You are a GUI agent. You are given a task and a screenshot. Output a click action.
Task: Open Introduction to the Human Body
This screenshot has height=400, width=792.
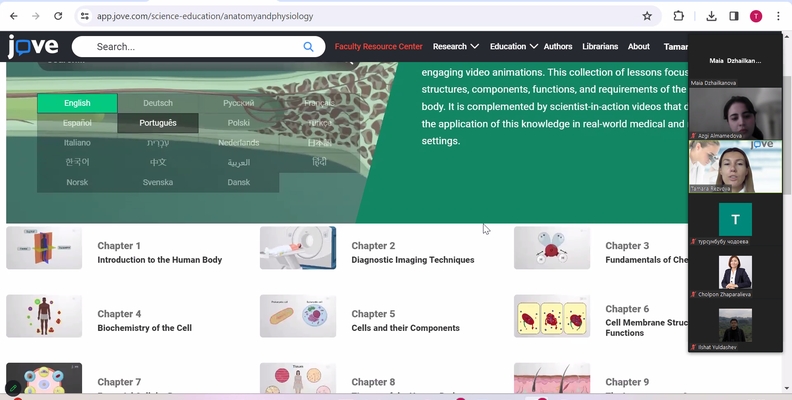pos(160,260)
